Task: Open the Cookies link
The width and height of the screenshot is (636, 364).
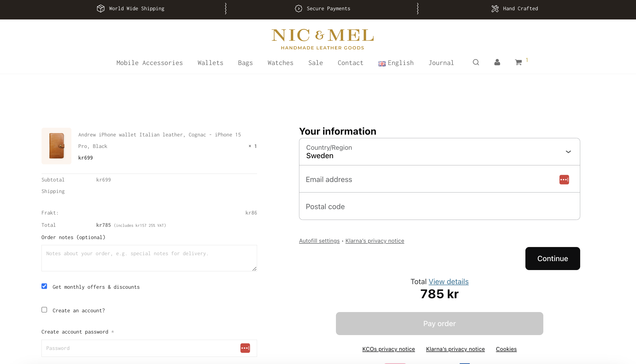Action: coord(506,349)
